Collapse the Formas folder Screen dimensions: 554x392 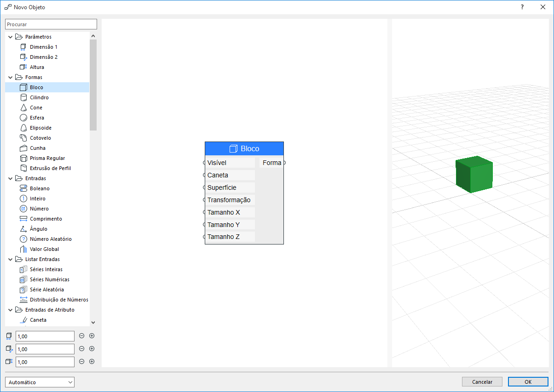(x=11, y=77)
